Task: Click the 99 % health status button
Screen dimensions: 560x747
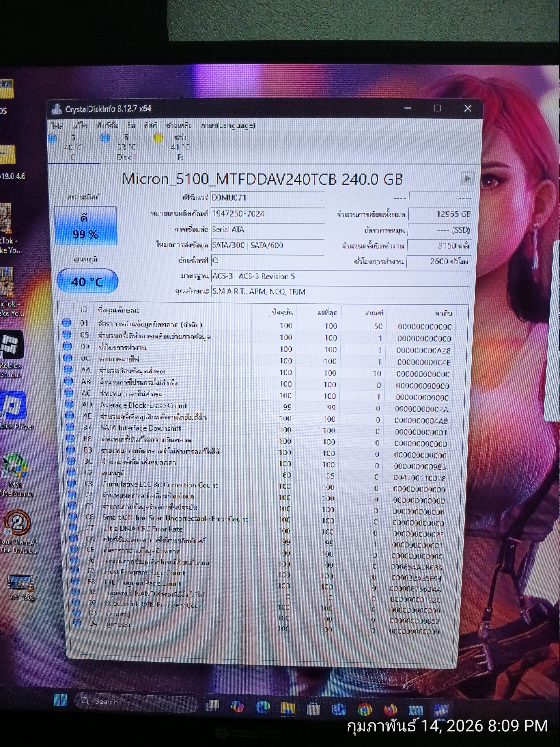Action: click(x=85, y=226)
